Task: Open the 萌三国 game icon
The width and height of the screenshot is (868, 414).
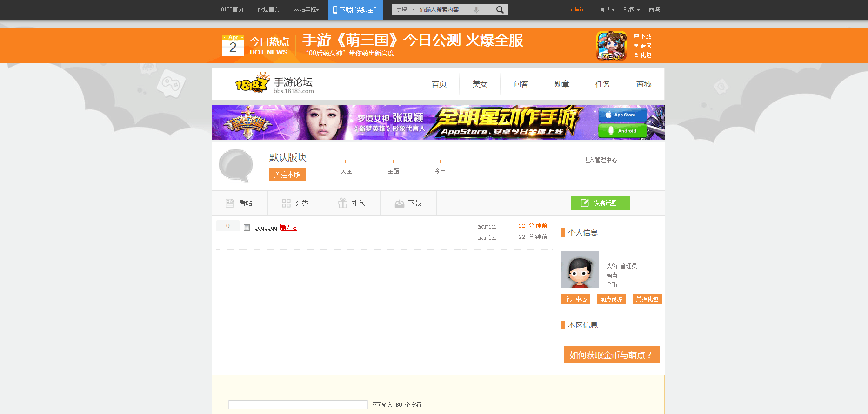Action: point(611,46)
